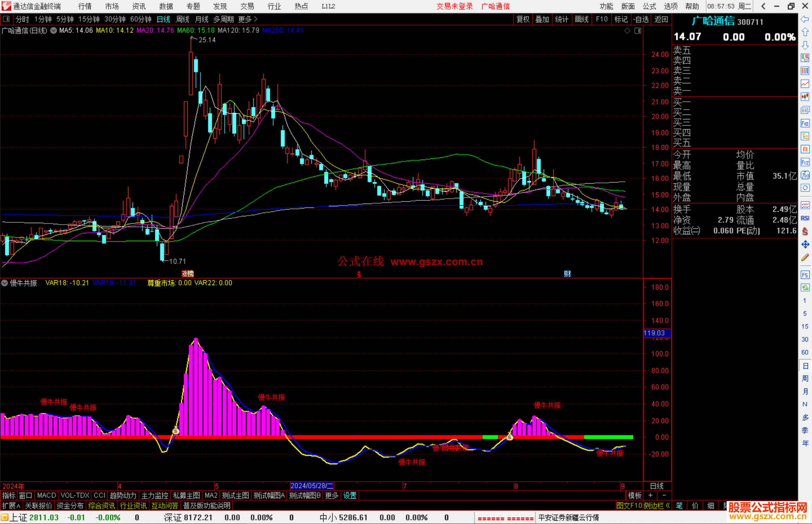This screenshot has width=812, height=524.
Task: Click the f(x) formula sidebar icon
Action: (805, 175)
